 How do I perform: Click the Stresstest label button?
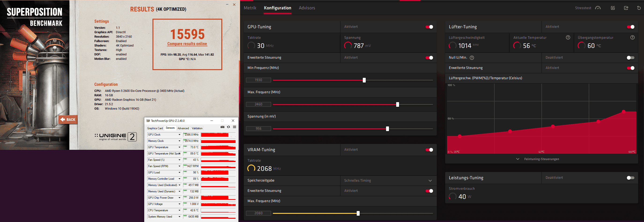tap(583, 8)
